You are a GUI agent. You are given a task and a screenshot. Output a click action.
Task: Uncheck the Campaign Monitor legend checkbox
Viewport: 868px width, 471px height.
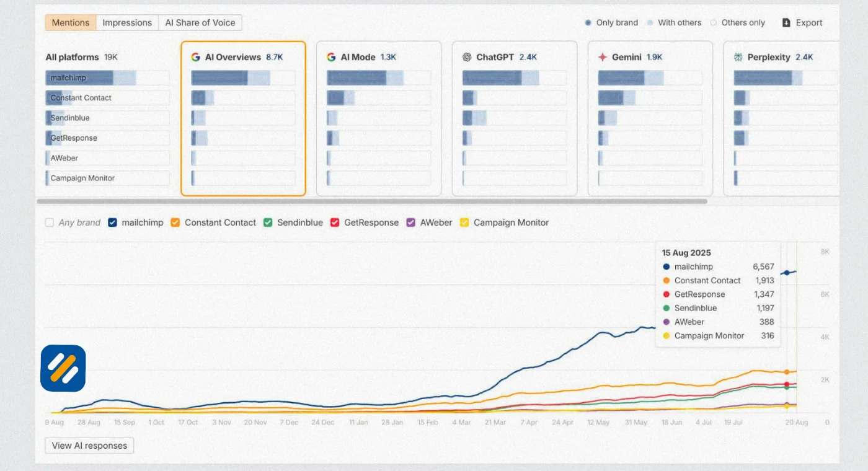point(464,222)
